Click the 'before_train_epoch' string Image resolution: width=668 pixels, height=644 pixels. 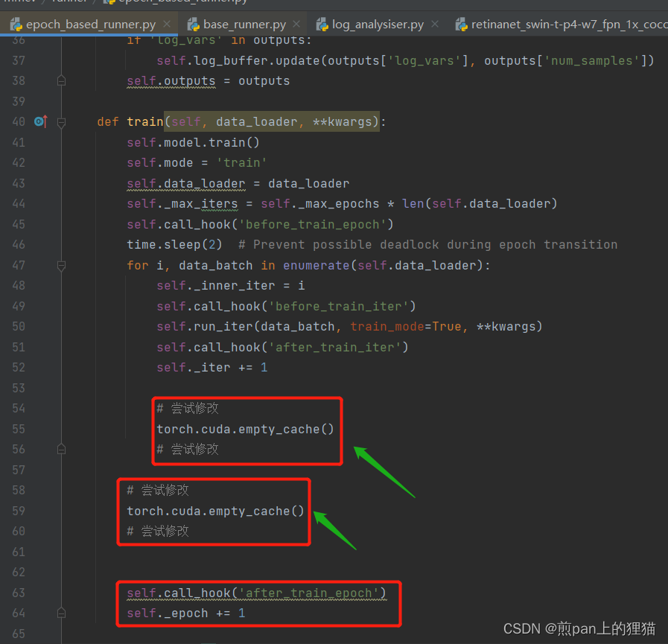click(312, 224)
